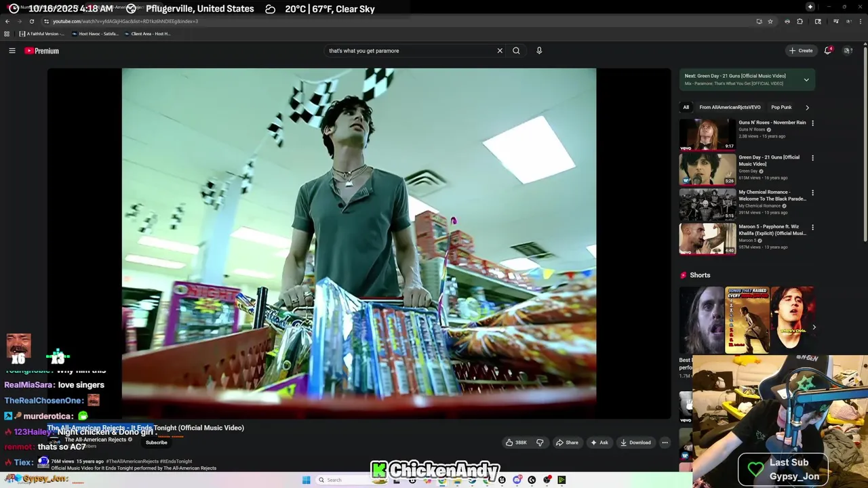
Task: Click the music video player area
Action: pos(359,242)
